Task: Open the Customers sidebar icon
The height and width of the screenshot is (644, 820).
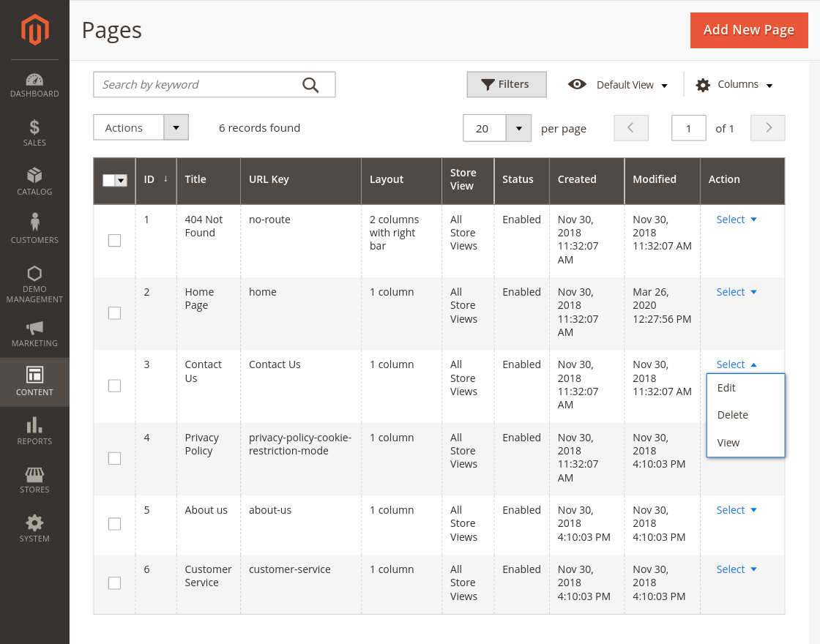Action: (34, 222)
